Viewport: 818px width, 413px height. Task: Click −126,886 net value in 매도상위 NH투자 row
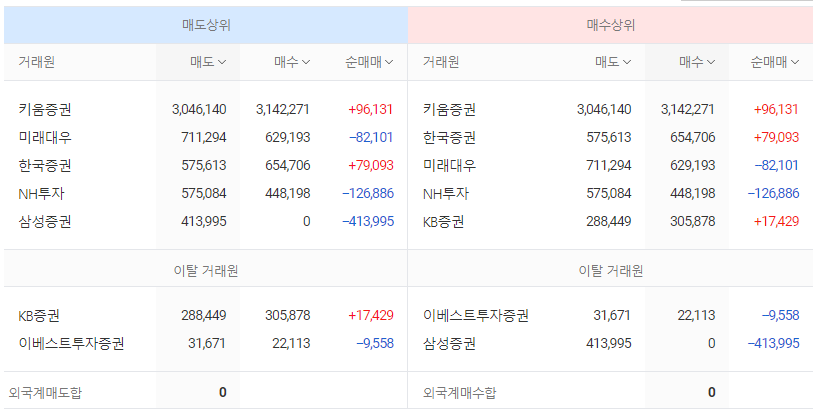point(368,194)
